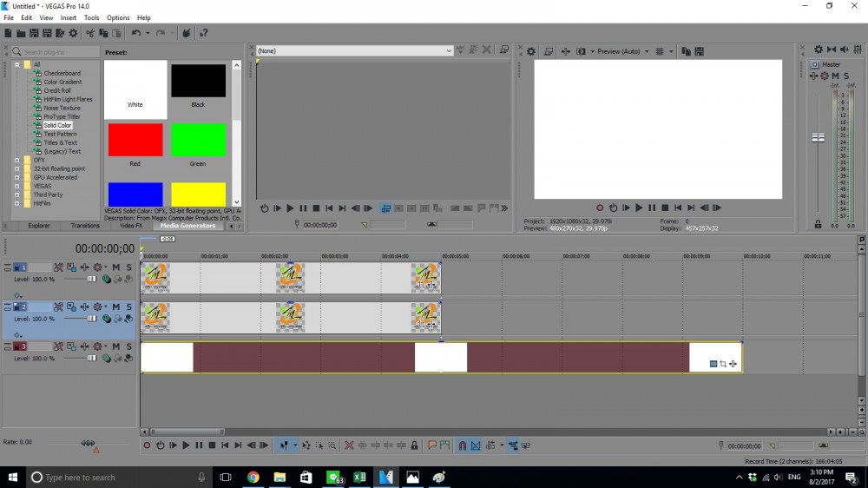Image resolution: width=868 pixels, height=488 pixels.
Task: Mute track 2
Action: tap(116, 307)
